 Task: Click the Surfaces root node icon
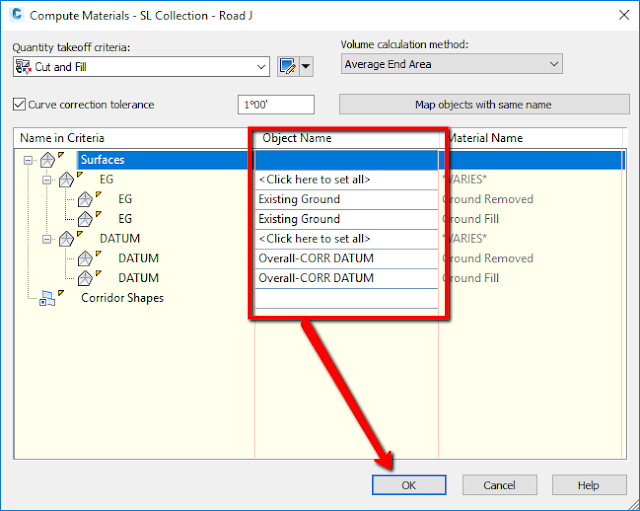click(x=47, y=160)
